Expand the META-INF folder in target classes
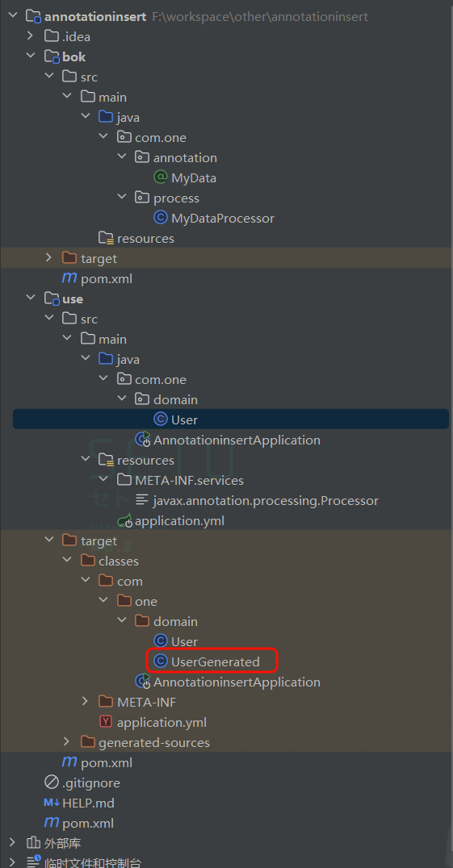Screen dimensions: 453x868 tap(85, 701)
